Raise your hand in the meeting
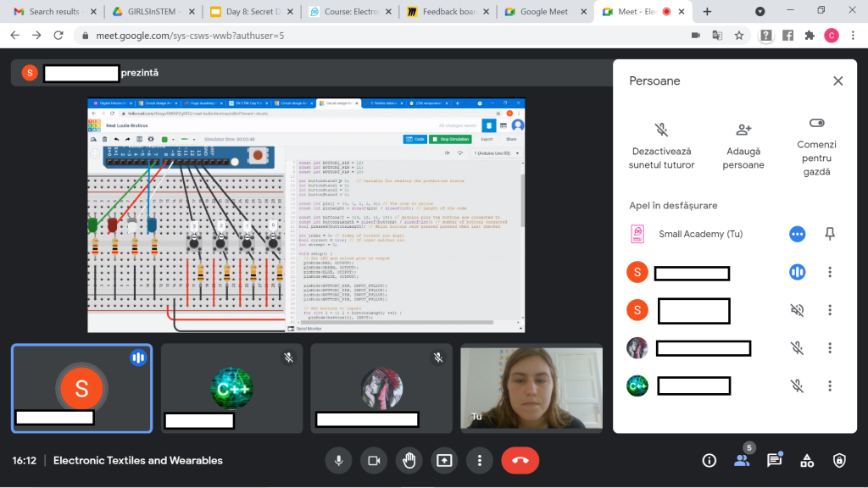Image resolution: width=868 pixels, height=488 pixels. pyautogui.click(x=409, y=460)
